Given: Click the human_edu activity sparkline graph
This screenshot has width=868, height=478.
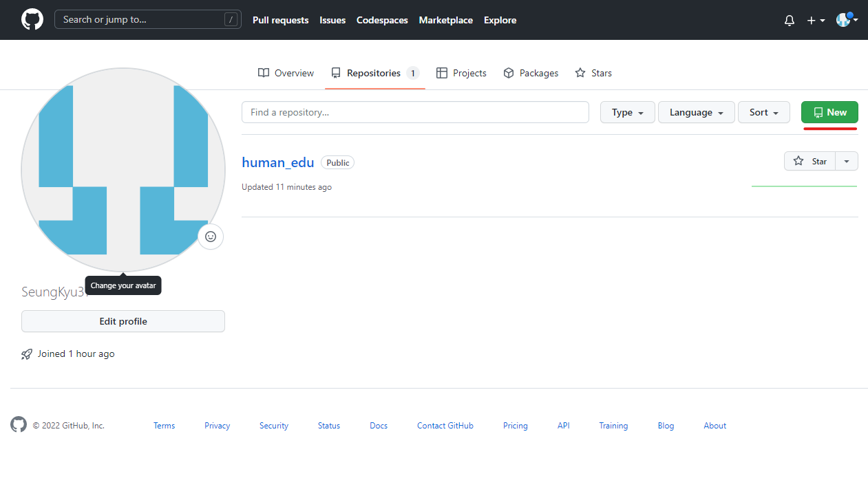Looking at the screenshot, I should (x=805, y=186).
